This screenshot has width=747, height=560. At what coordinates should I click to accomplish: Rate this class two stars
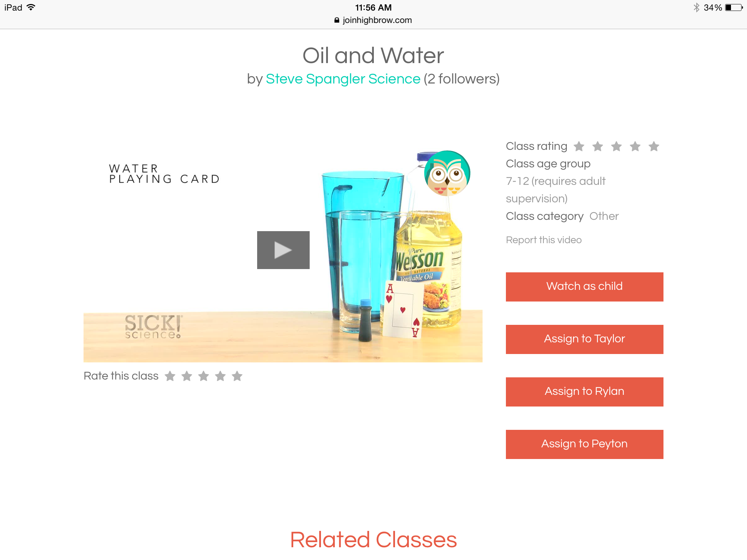click(x=187, y=376)
